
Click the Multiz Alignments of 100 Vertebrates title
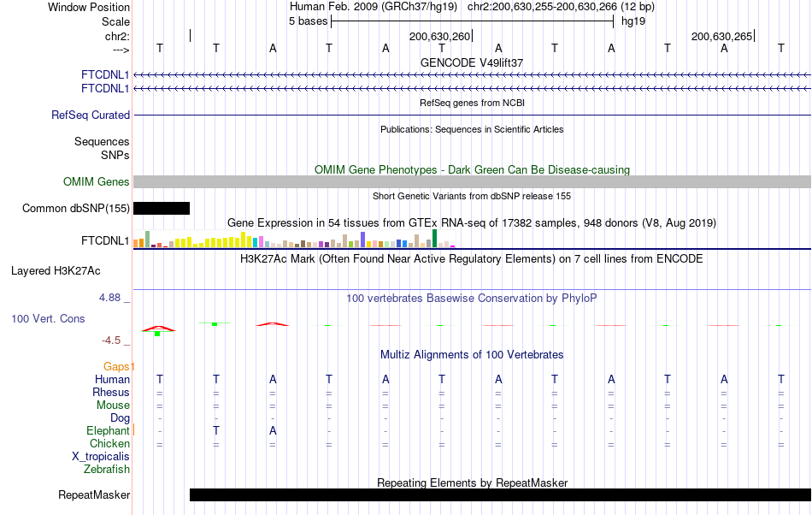[472, 354]
